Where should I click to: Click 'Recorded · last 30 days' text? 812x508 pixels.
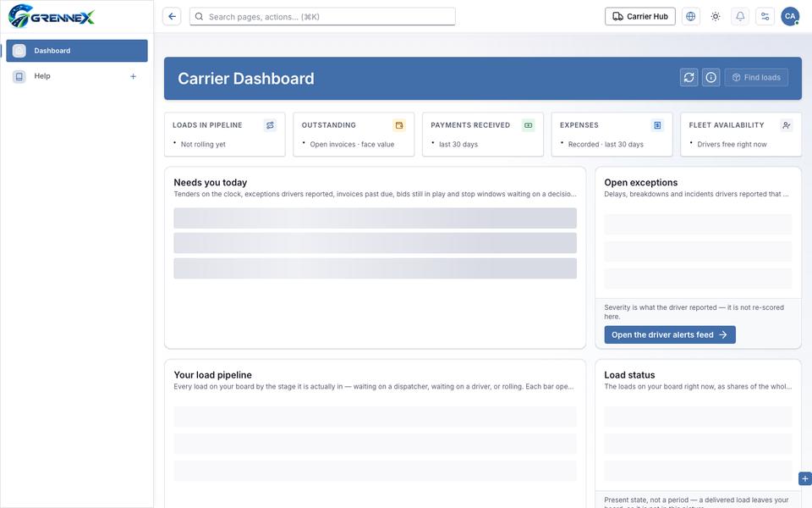(x=606, y=145)
